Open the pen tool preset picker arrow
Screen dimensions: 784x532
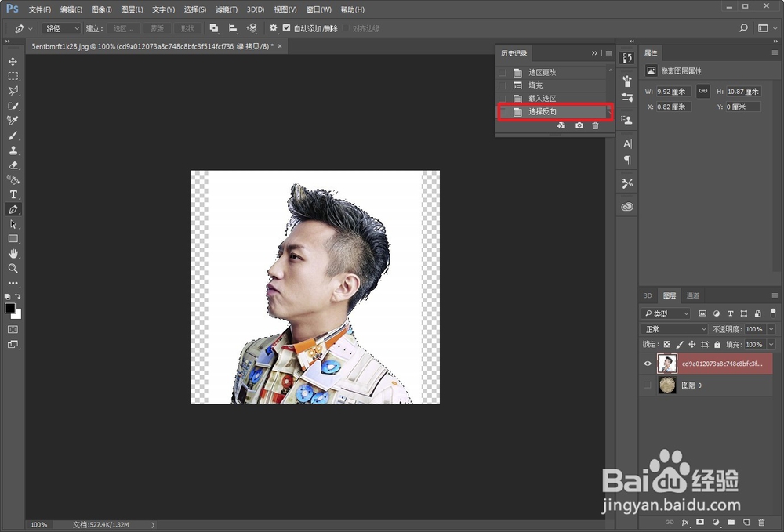click(x=31, y=28)
